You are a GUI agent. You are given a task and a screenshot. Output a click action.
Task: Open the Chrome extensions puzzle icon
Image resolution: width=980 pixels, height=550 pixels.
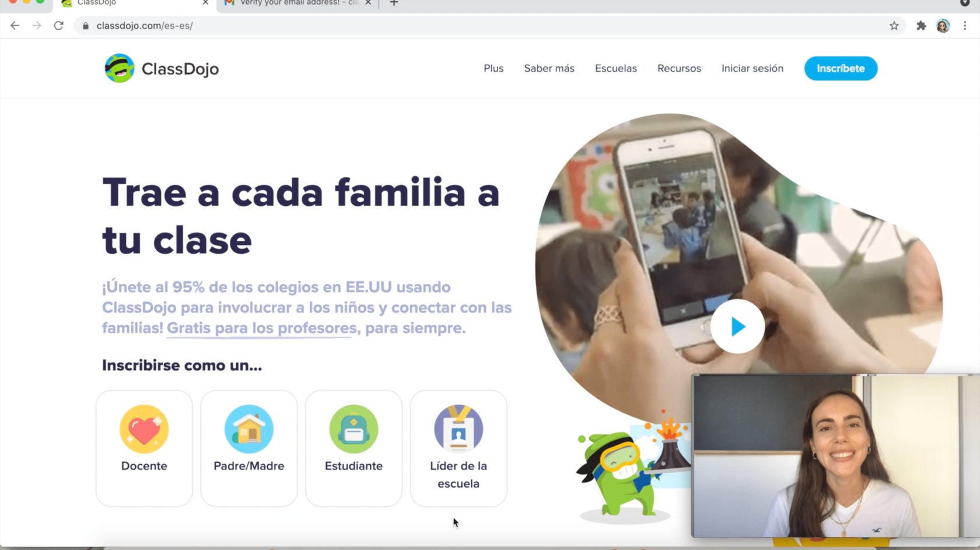point(921,26)
